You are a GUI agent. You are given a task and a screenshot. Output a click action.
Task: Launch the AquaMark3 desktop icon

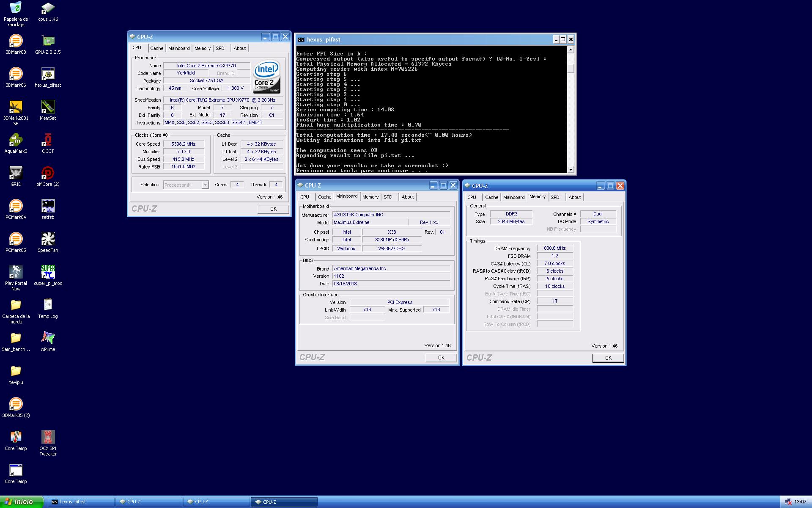click(16, 143)
